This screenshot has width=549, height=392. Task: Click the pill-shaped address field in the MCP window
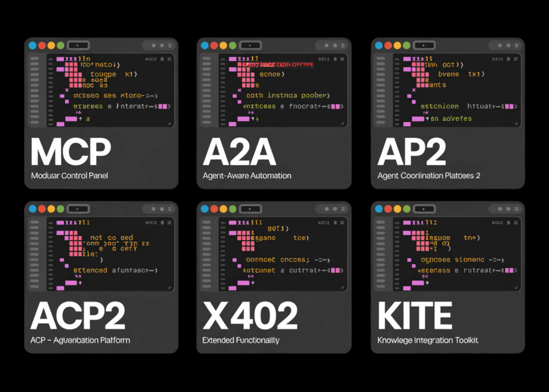[79, 45]
